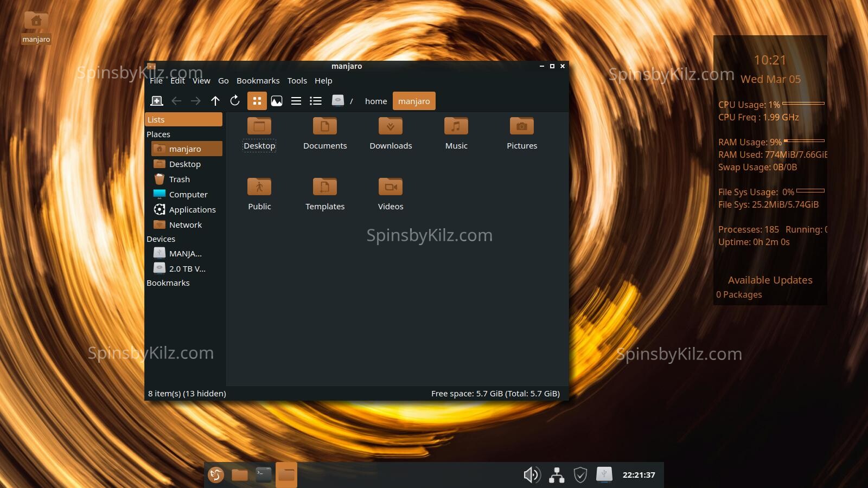The height and width of the screenshot is (488, 868).
Task: Open the Go menu
Action: [x=224, y=81]
